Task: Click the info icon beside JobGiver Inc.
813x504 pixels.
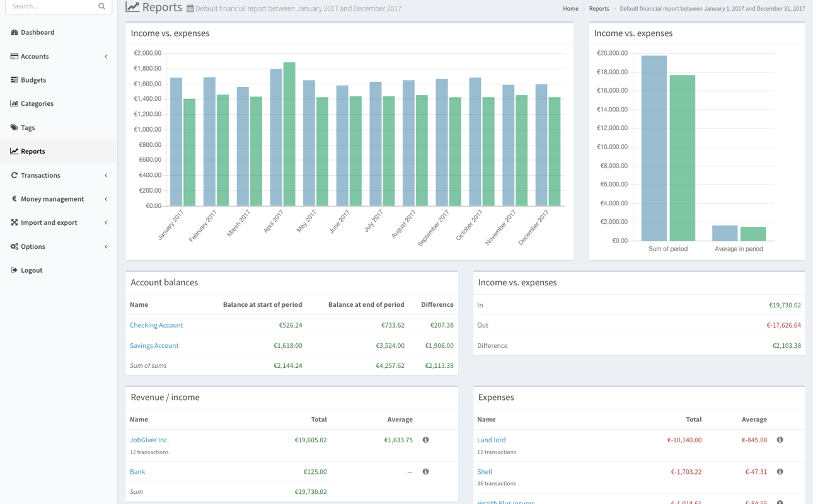Action: (425, 440)
